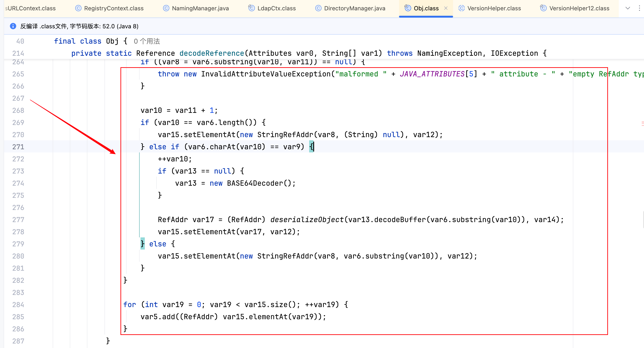Click the VersionHelper12.class file icon

(543, 8)
